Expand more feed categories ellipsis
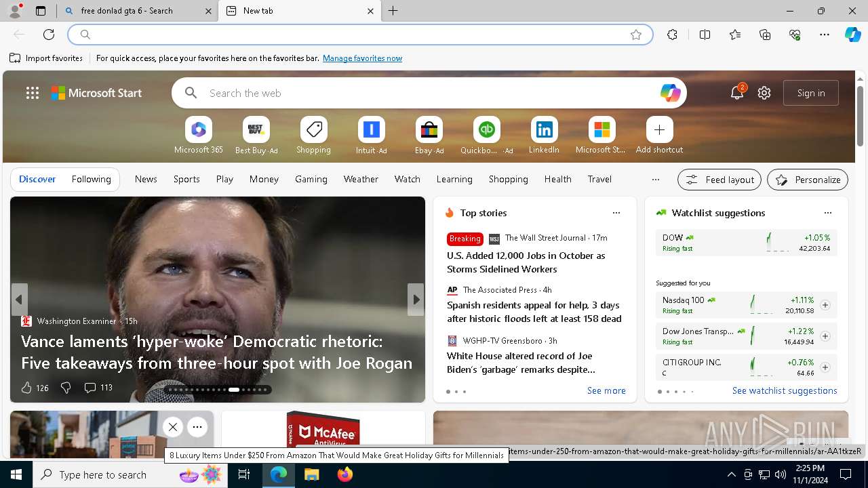 [x=655, y=180]
